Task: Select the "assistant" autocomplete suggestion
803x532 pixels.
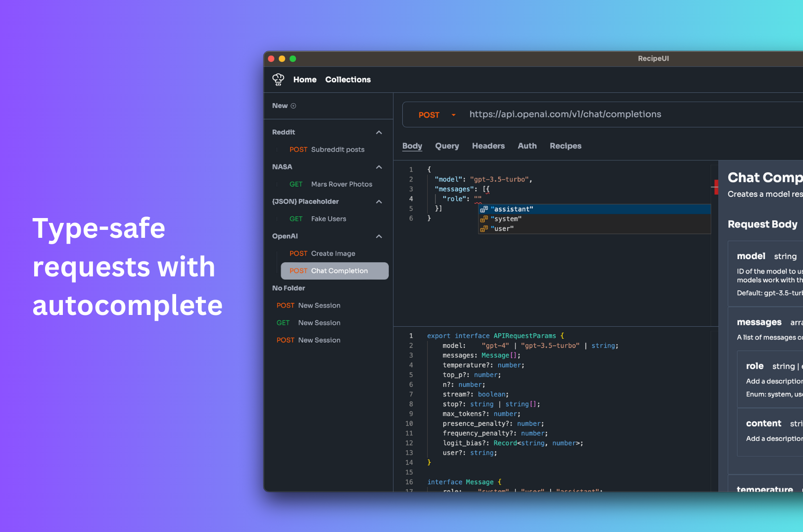Action: coord(512,209)
